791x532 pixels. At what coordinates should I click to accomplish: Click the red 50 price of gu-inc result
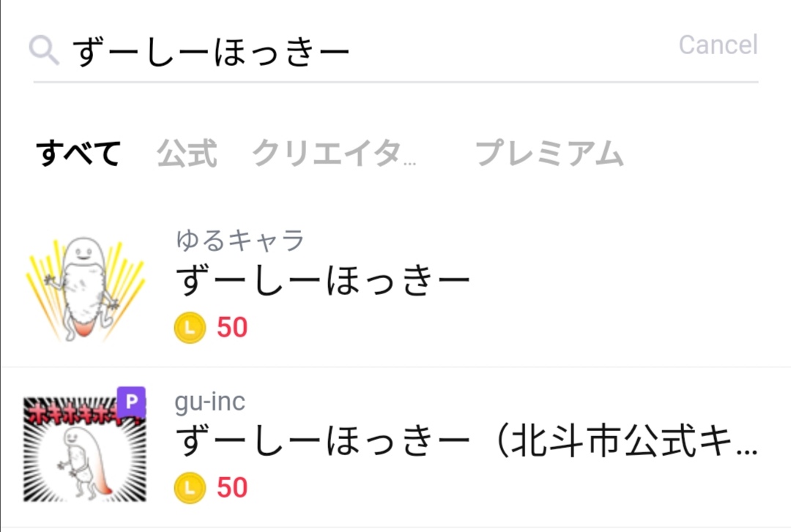232,487
